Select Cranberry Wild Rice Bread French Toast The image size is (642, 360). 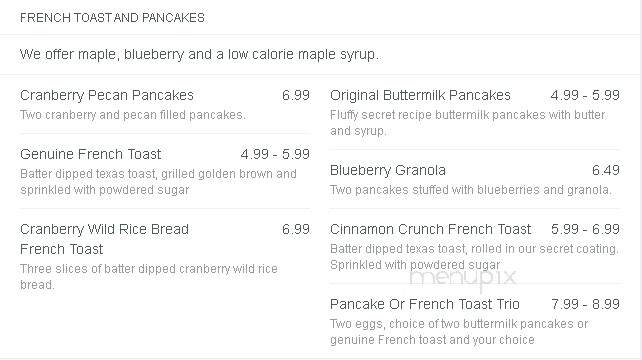pyautogui.click(x=104, y=239)
